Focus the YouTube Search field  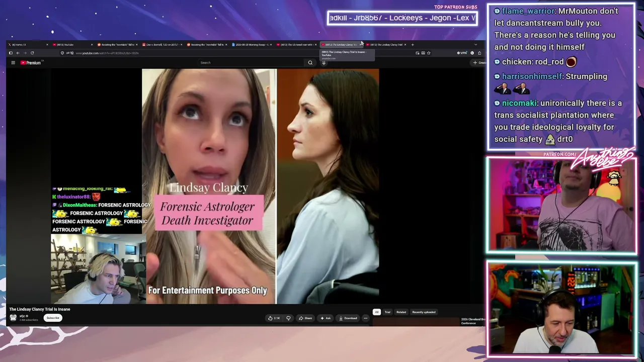click(252, 63)
